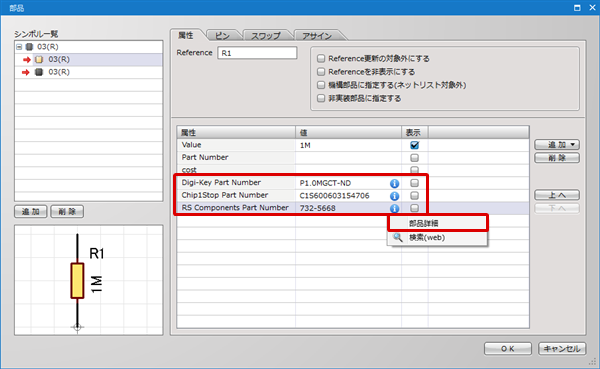
Task: Click the 属性 column header
Action: coord(236,132)
